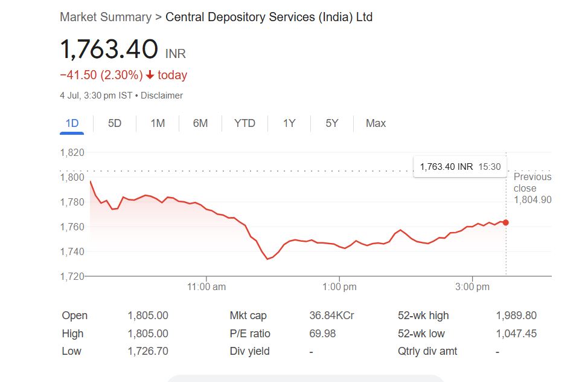This screenshot has height=382, width=588.
Task: Click the red down arrow next to today
Action: click(150, 76)
